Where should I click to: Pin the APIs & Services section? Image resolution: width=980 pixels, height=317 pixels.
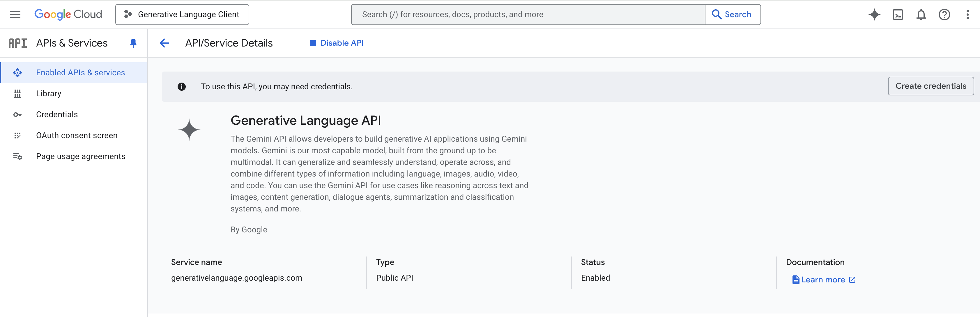[133, 43]
